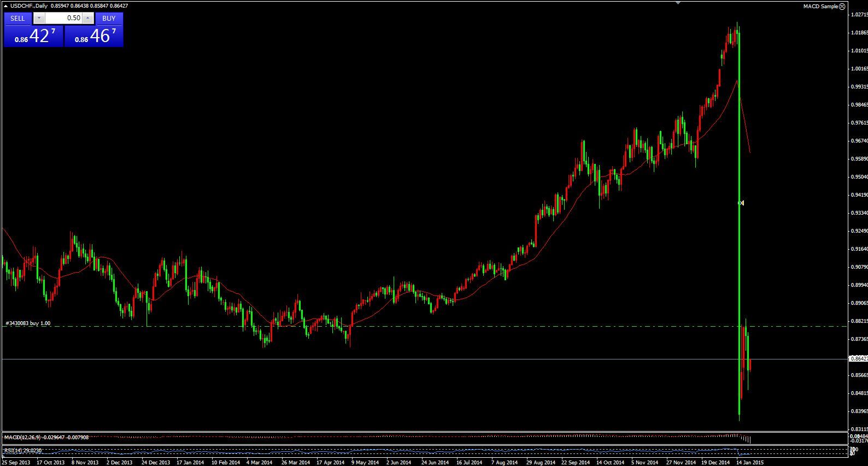Click the MACD Sample sad-face expert icon
The width and height of the screenshot is (868, 466).
(x=842, y=7)
